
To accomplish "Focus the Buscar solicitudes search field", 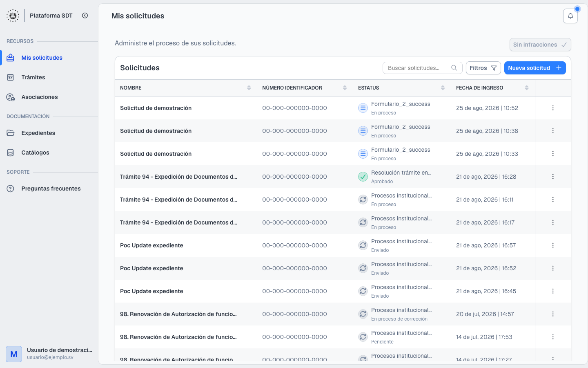I will [x=422, y=68].
